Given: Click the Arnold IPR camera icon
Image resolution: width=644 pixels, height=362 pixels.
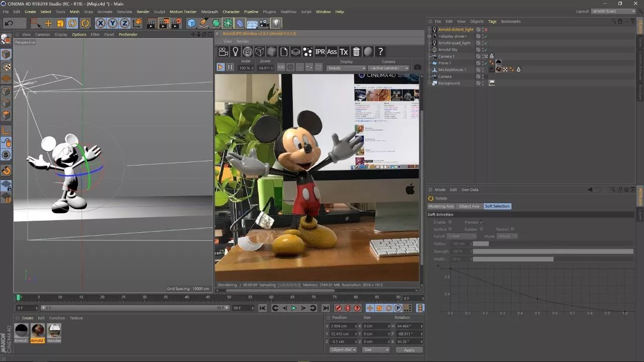Looking at the screenshot, I should click(x=223, y=51).
